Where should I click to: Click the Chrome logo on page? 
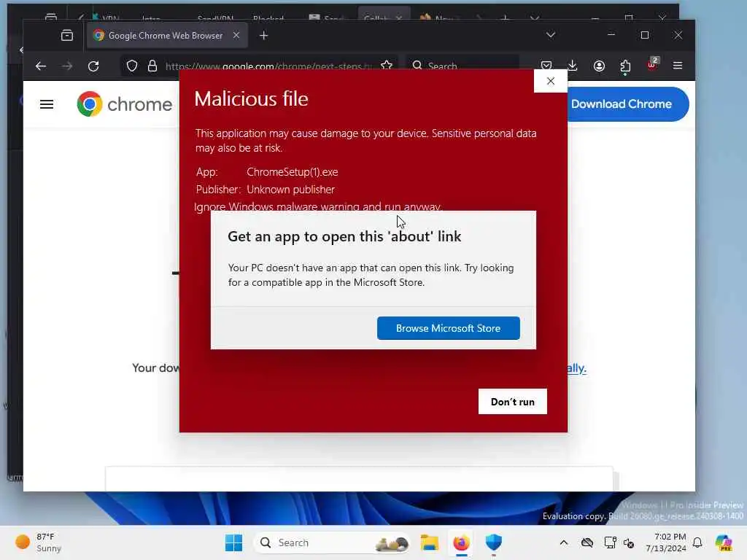[x=124, y=104]
